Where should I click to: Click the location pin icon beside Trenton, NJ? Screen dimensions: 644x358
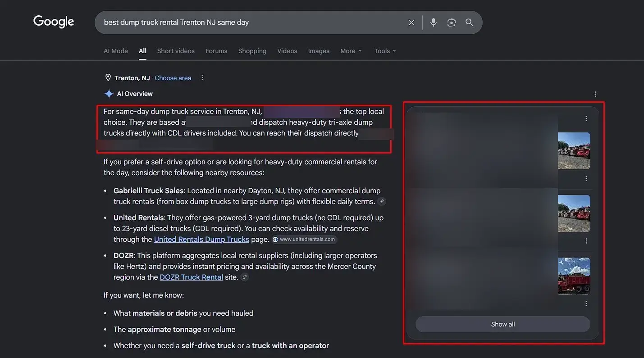click(108, 78)
